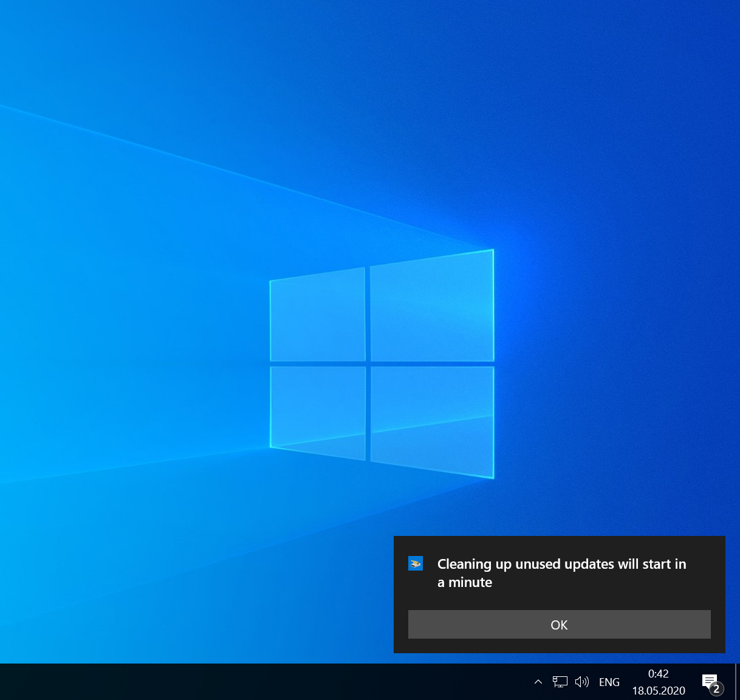Open the volume speaker tray icon
This screenshot has height=700, width=740.
point(582,682)
